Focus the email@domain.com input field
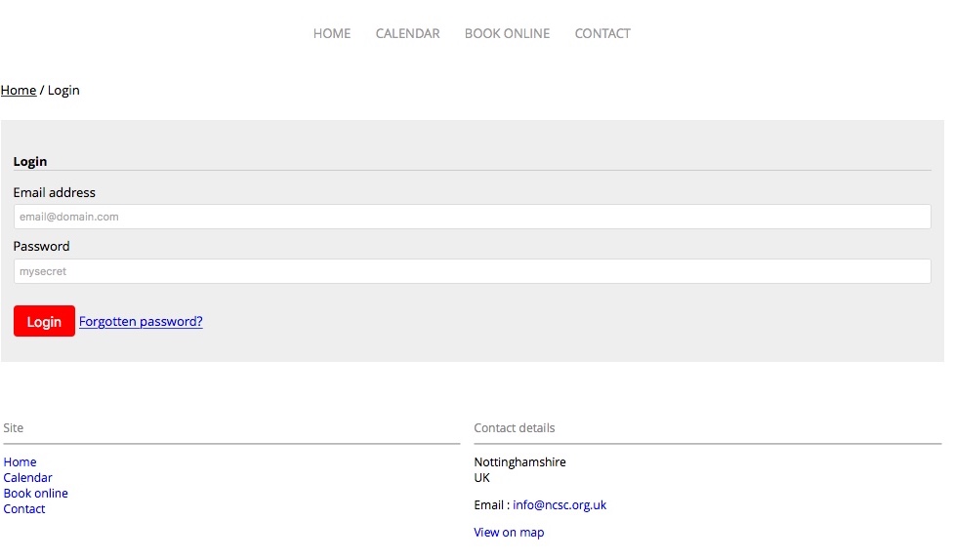 473,217
